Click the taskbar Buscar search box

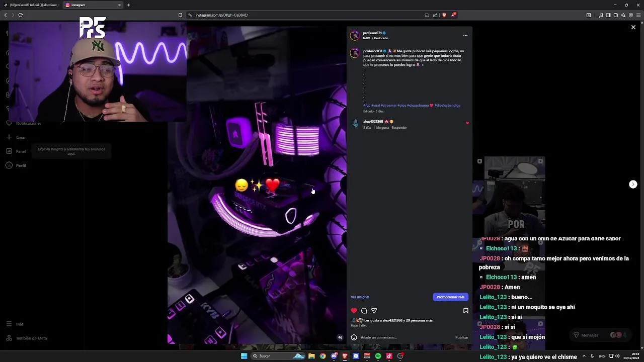(x=278, y=356)
